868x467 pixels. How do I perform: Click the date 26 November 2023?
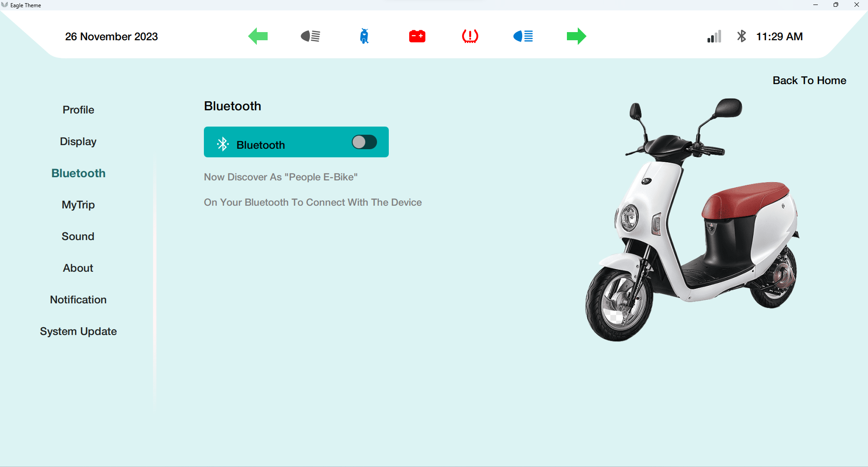[x=112, y=37]
